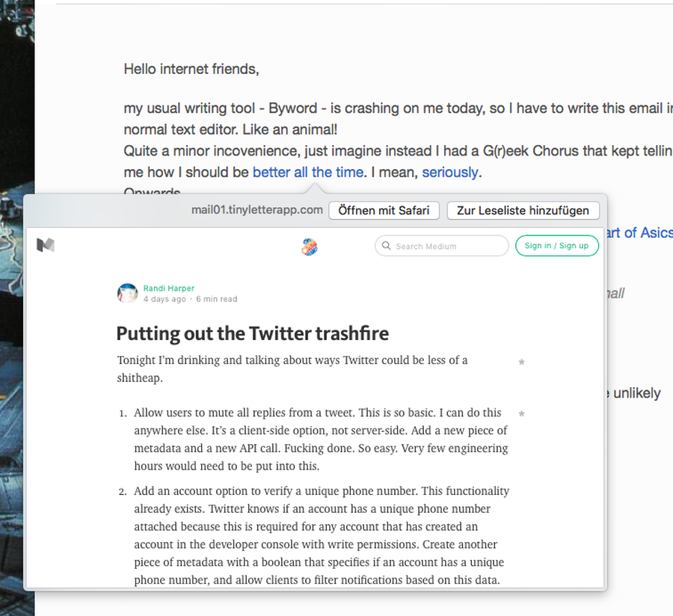Click the "4 days ago" timestamp

(165, 299)
